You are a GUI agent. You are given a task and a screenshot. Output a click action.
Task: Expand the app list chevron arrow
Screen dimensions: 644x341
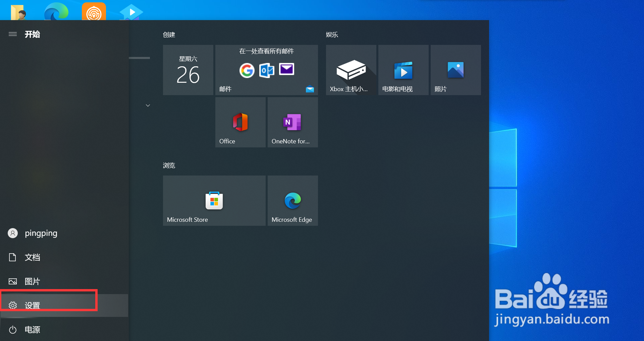pyautogui.click(x=148, y=106)
